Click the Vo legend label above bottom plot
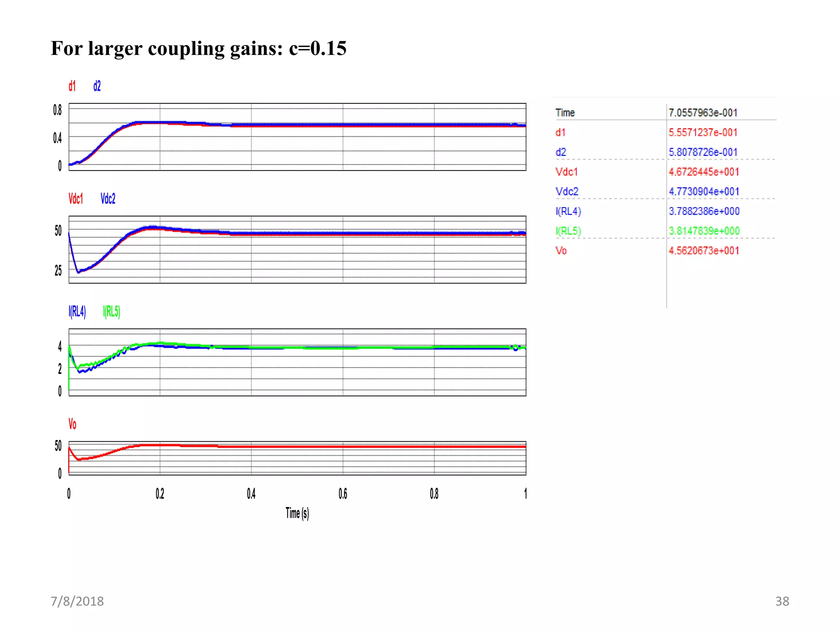 [72, 424]
